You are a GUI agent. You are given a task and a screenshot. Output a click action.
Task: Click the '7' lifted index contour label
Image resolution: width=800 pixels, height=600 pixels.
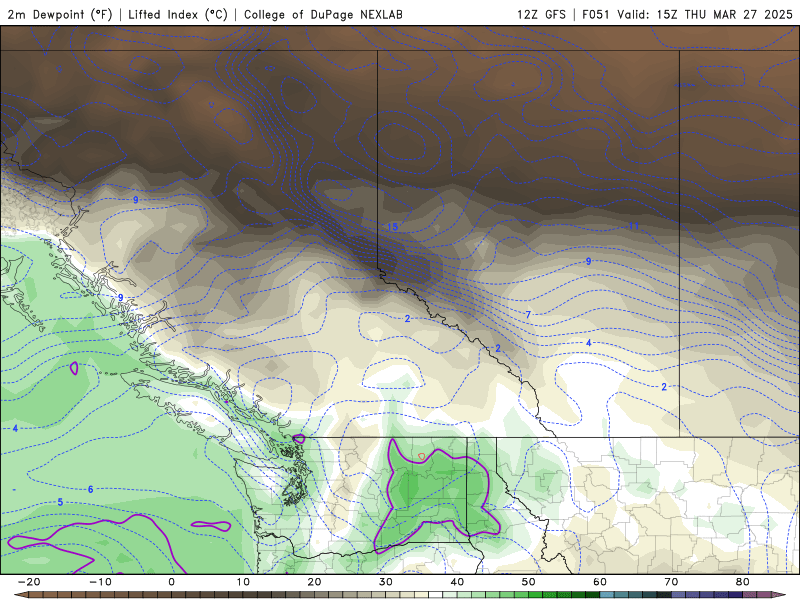529,315
